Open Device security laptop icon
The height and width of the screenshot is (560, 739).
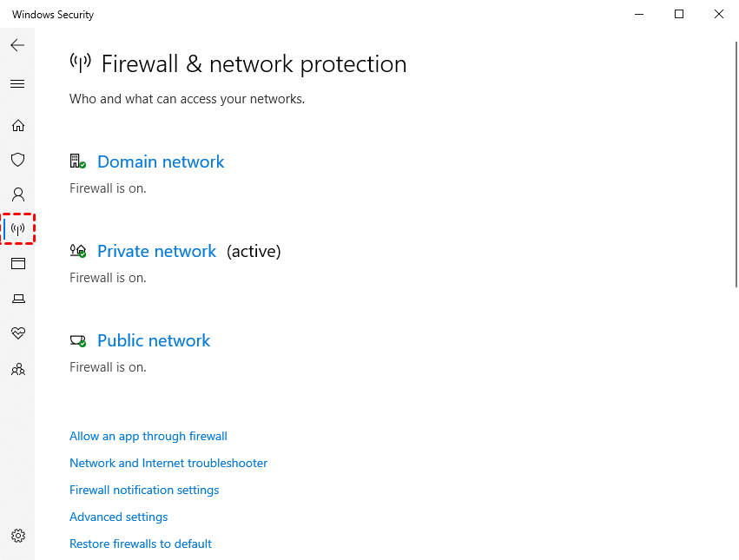17,299
